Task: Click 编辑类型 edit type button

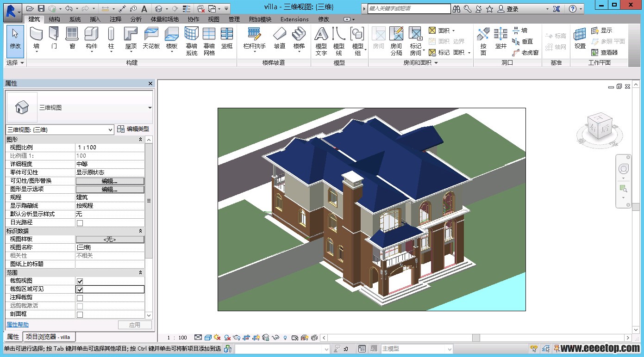Action: (x=133, y=129)
